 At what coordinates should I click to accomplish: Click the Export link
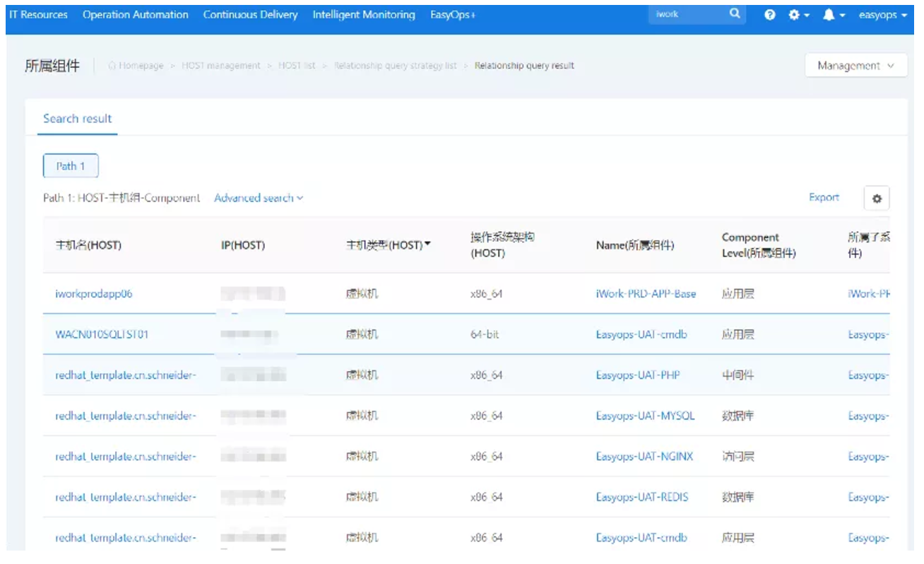click(x=824, y=198)
